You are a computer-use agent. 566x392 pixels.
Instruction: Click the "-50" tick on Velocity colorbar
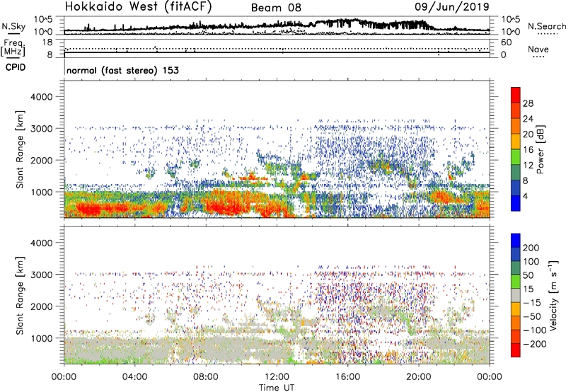pyautogui.click(x=532, y=316)
